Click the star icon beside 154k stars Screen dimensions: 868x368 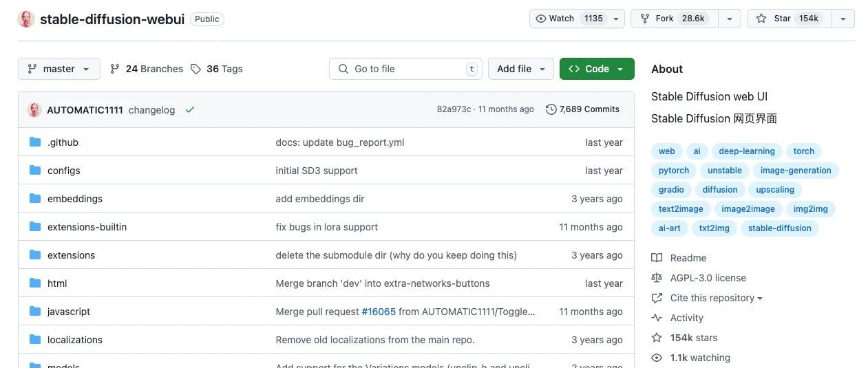657,338
